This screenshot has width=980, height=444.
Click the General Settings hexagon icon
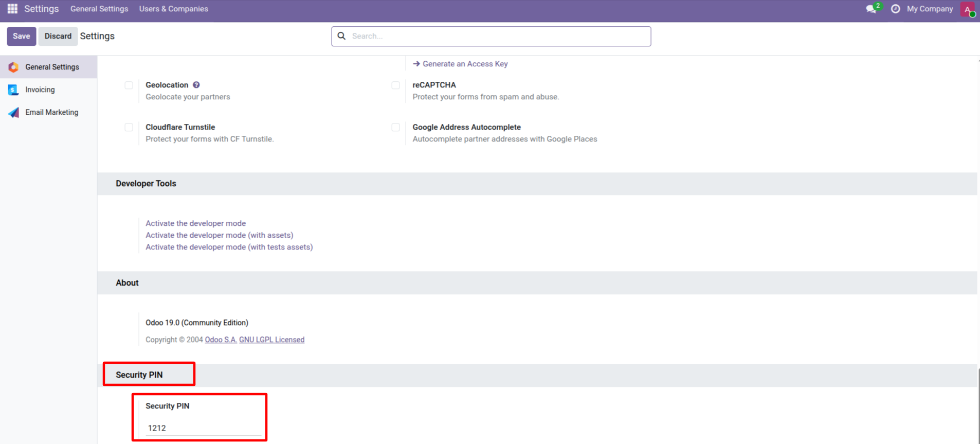point(13,67)
